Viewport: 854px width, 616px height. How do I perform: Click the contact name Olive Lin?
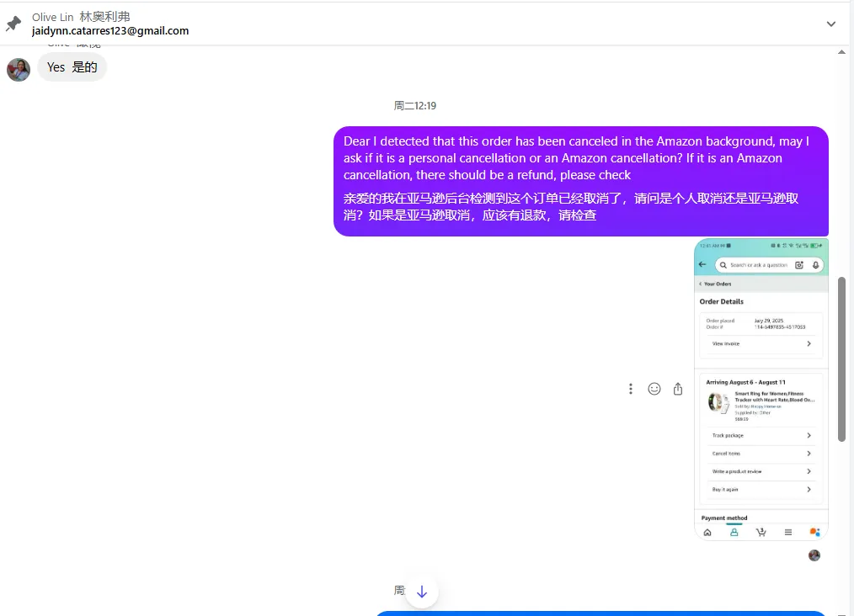(x=52, y=17)
